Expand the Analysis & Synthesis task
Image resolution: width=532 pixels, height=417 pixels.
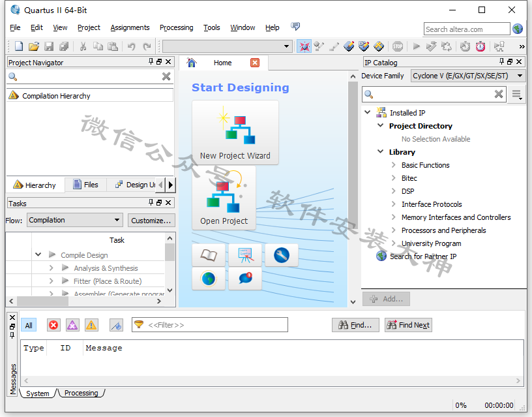(x=52, y=268)
